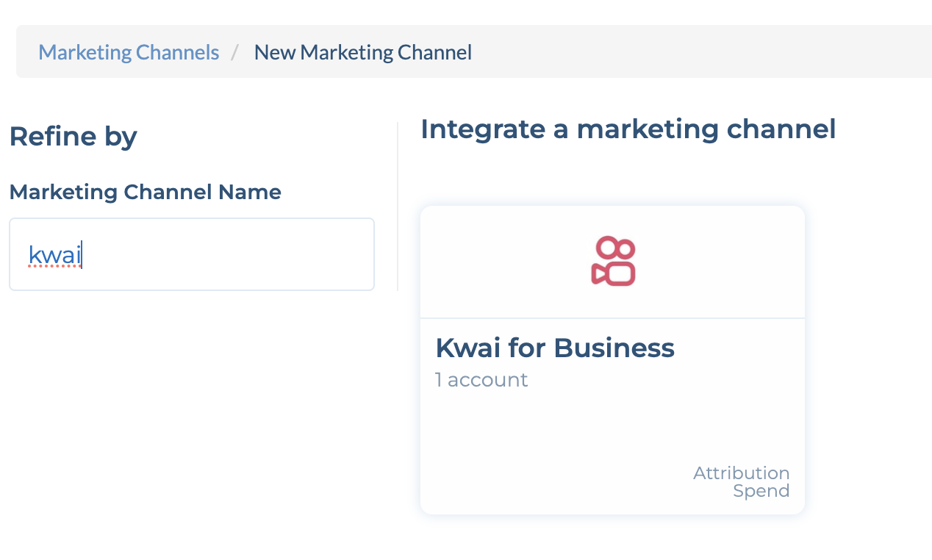Select the '1 account' text
The width and height of the screenshot is (932, 560).
coord(481,380)
